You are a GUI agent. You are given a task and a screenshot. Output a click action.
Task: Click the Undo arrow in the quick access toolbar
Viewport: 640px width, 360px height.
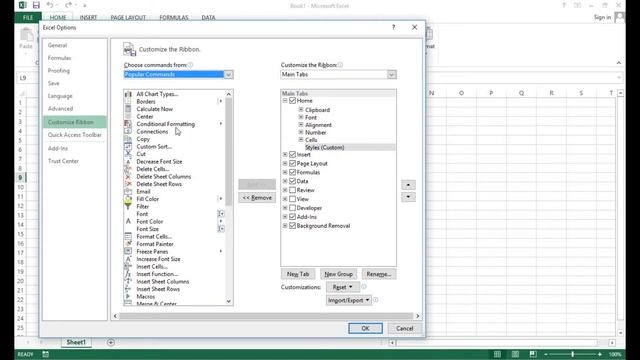(x=50, y=5)
